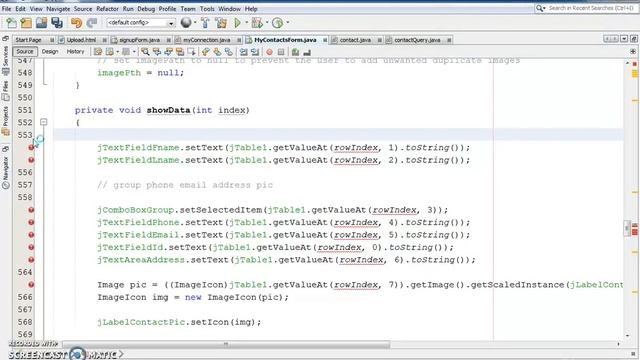Click the Toggle Rectangular Selection icon
The width and height of the screenshot is (640, 360).
click(191, 52)
